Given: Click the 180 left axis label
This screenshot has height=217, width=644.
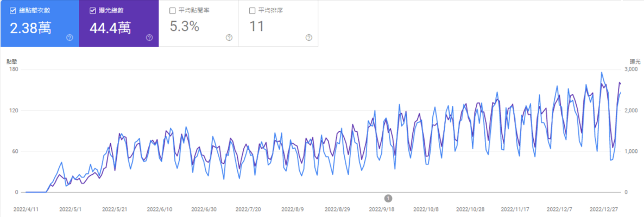Looking at the screenshot, I should point(14,69).
